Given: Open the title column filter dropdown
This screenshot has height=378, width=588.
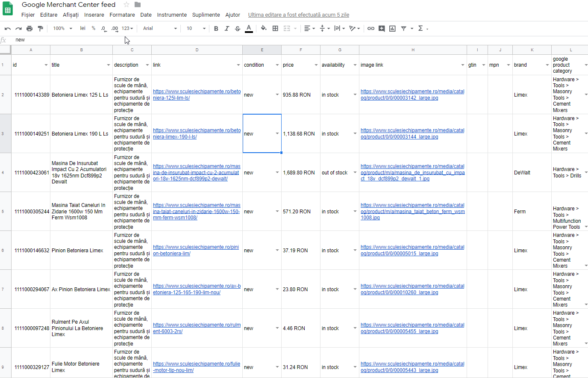Looking at the screenshot, I should click(109, 65).
